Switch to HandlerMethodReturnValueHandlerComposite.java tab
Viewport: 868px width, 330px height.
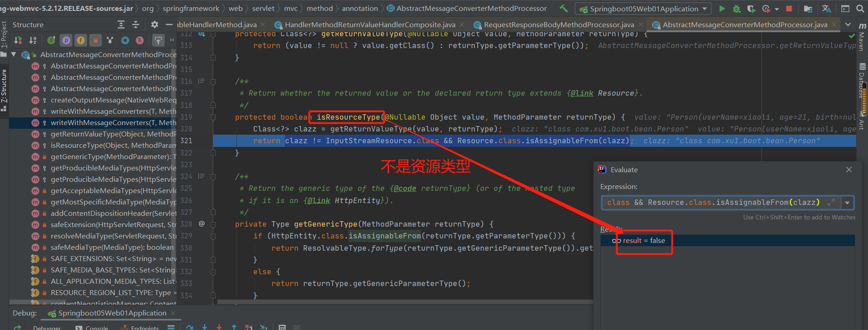pyautogui.click(x=370, y=24)
